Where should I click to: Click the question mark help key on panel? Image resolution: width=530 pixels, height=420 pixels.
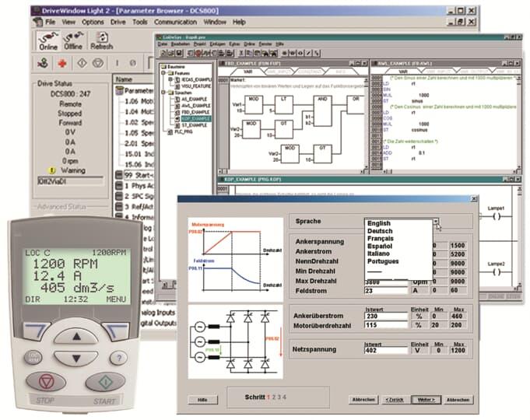coord(118,358)
